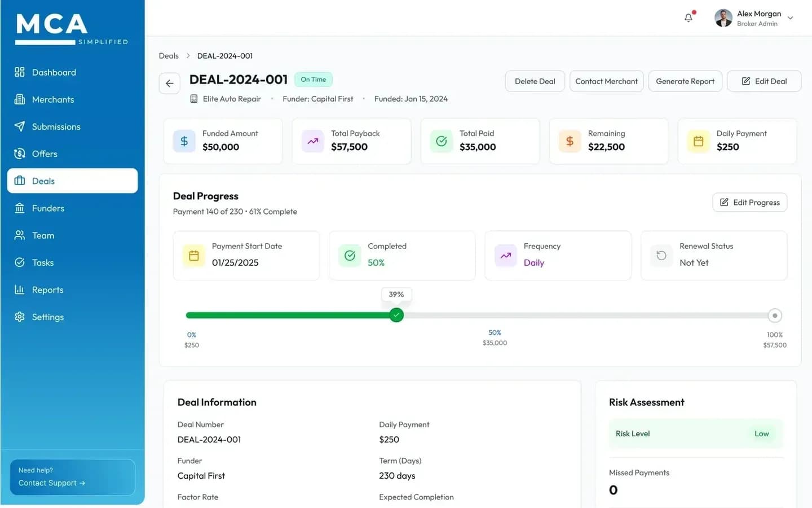Click the Contact Merchant button
Screen dimensions: 812x508
[606, 81]
